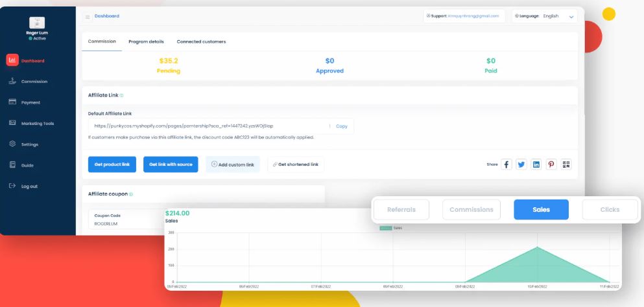
Task: Click the chart peak at 10/Feb/2022
Action: click(x=537, y=247)
